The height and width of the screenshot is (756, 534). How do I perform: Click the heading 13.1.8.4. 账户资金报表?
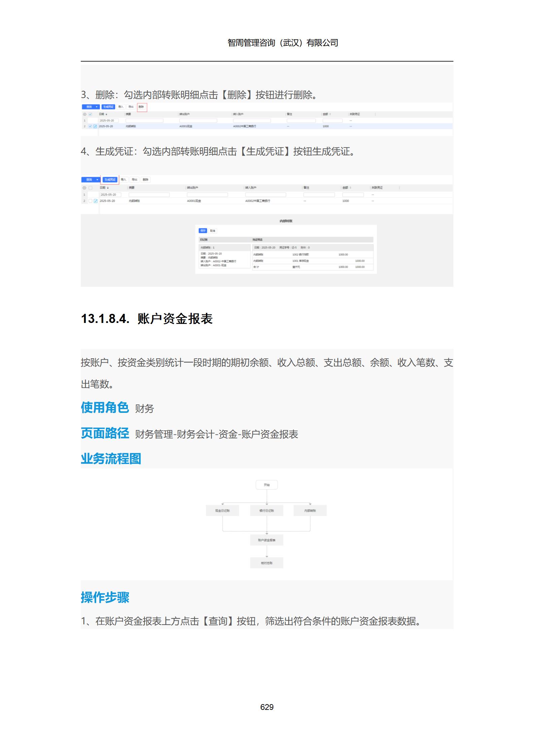[x=147, y=319]
